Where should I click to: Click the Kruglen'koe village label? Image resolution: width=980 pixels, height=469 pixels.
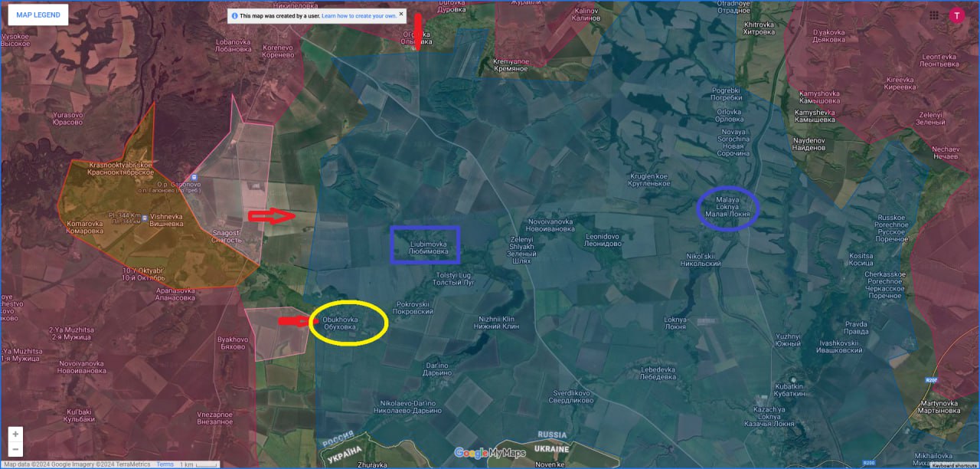[649, 180]
